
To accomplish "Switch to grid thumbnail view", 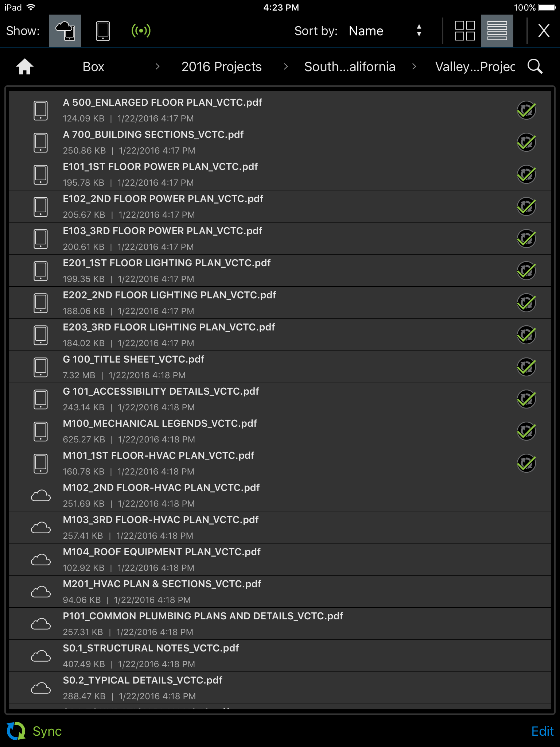I will (465, 31).
